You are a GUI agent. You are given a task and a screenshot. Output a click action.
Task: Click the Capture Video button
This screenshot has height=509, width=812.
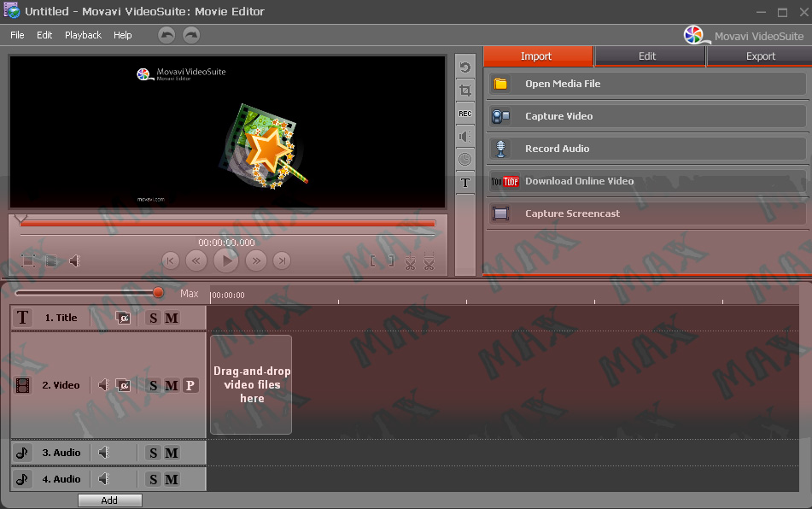click(x=647, y=116)
